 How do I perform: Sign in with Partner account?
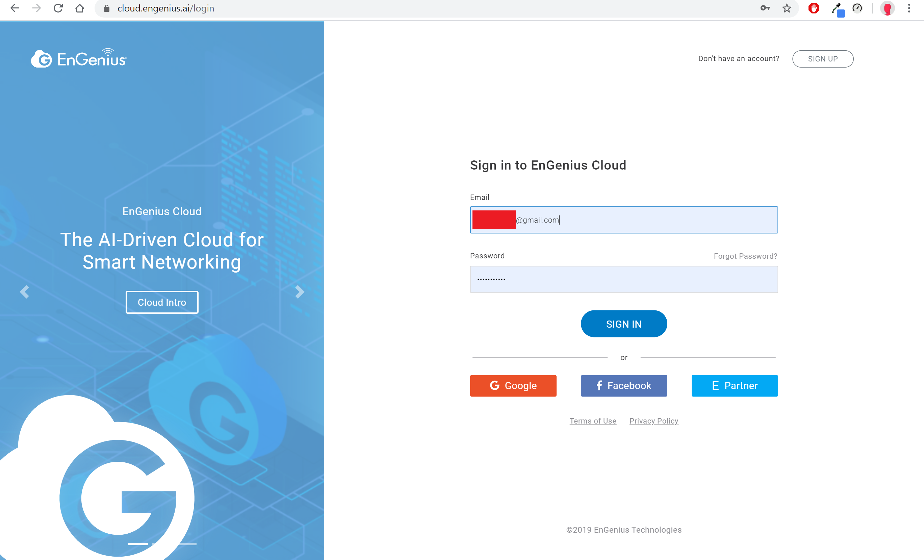pyautogui.click(x=735, y=386)
